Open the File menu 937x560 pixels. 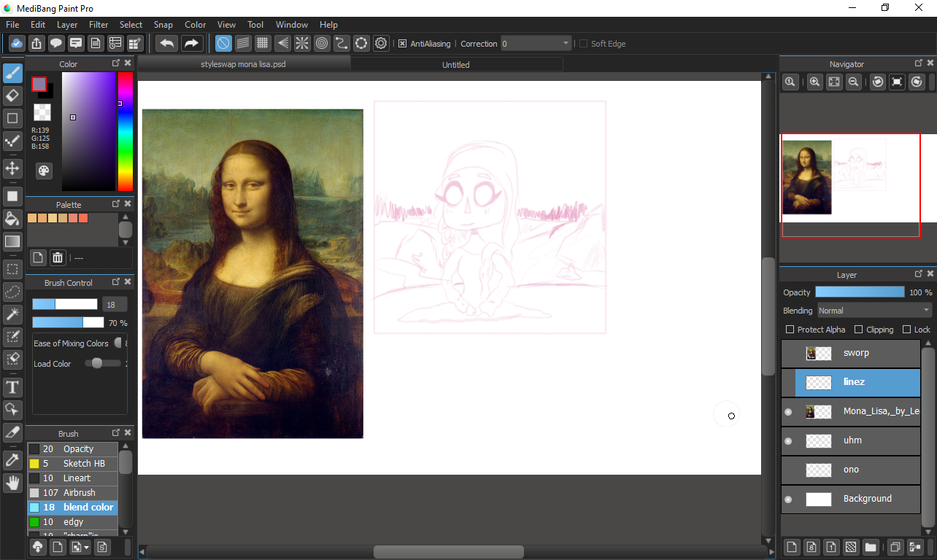12,25
